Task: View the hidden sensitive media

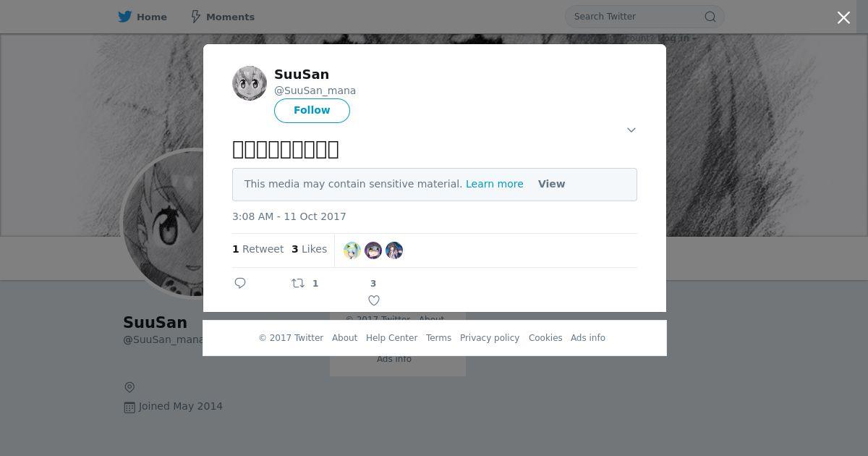Action: click(x=551, y=184)
